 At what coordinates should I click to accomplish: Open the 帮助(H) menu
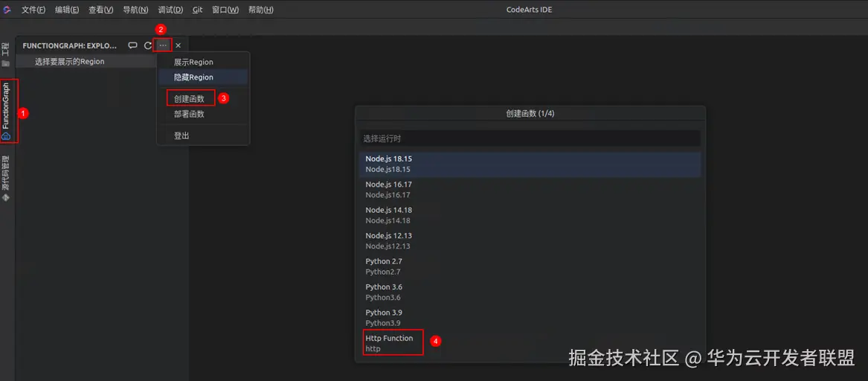pos(261,10)
